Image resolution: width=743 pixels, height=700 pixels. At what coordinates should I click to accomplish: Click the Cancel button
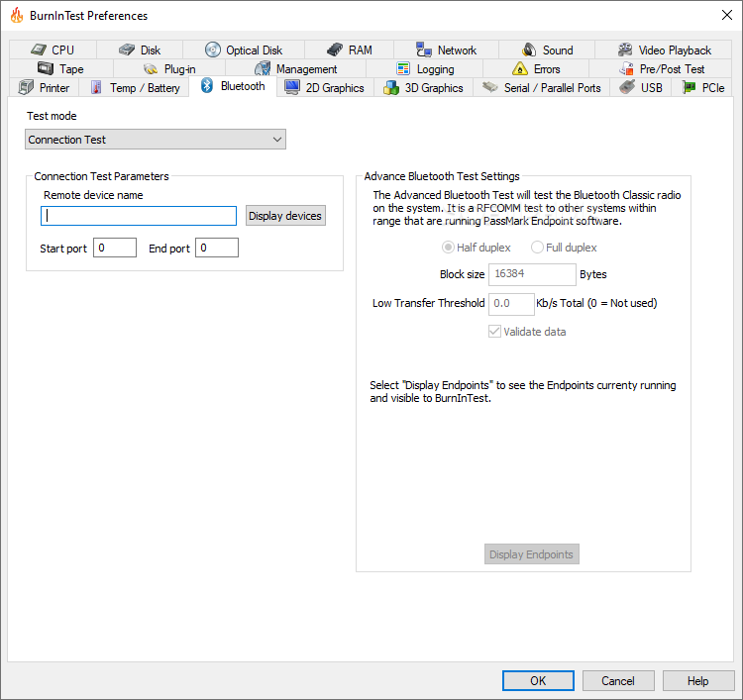pyautogui.click(x=618, y=680)
